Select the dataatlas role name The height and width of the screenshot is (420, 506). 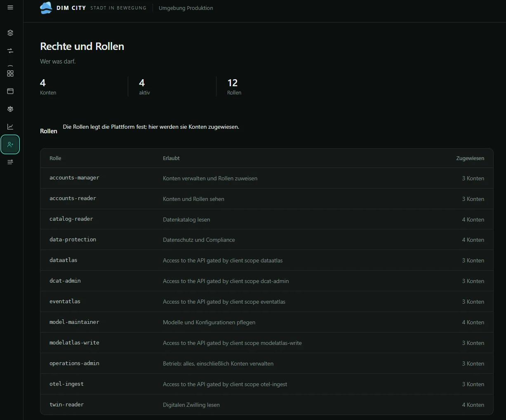[x=64, y=260]
